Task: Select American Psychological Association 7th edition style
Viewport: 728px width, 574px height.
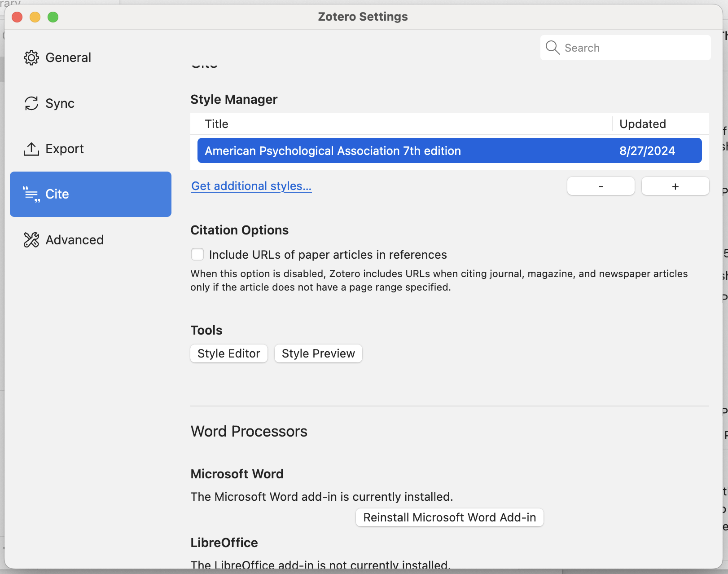Action: 450,150
